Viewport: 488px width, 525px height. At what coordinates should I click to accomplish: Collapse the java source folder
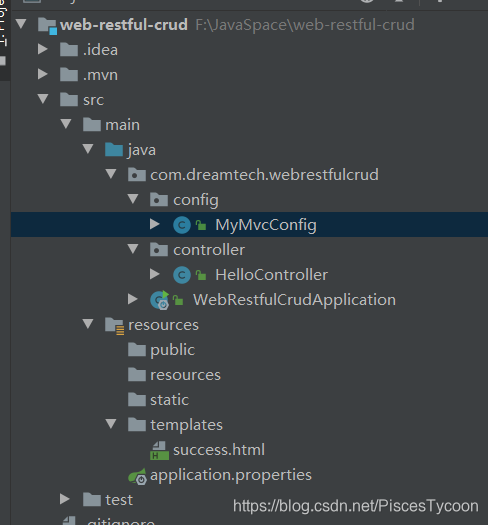[88, 149]
